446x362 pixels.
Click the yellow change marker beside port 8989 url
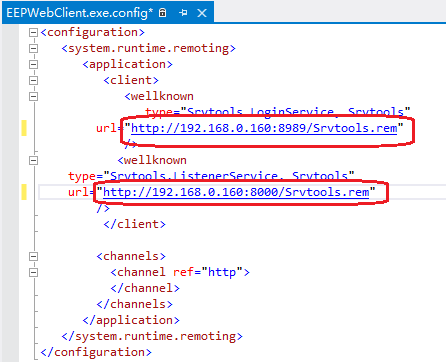point(24,128)
